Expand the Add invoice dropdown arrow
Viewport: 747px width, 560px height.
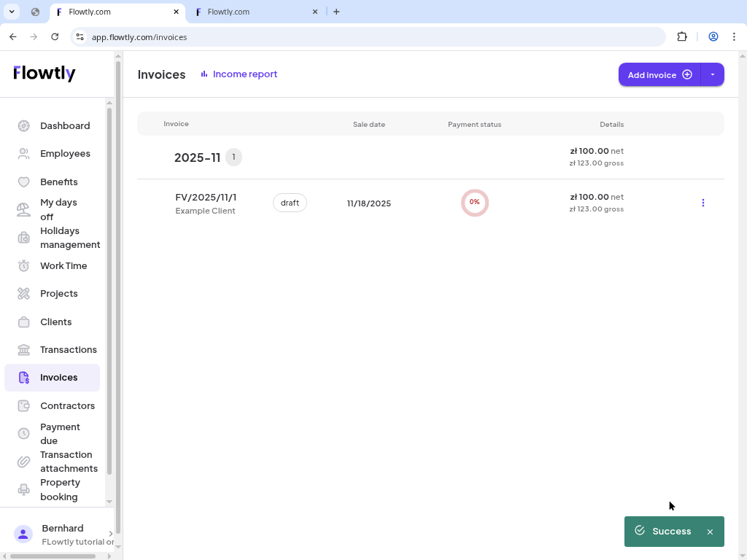click(712, 74)
